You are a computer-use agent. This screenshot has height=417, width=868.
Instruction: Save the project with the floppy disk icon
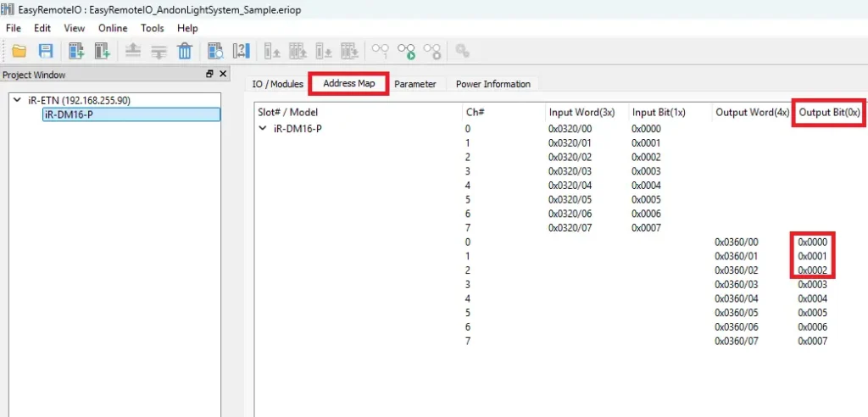46,52
